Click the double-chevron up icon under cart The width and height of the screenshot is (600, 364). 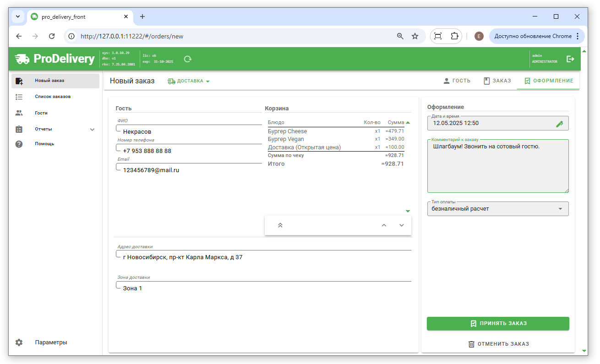click(280, 225)
